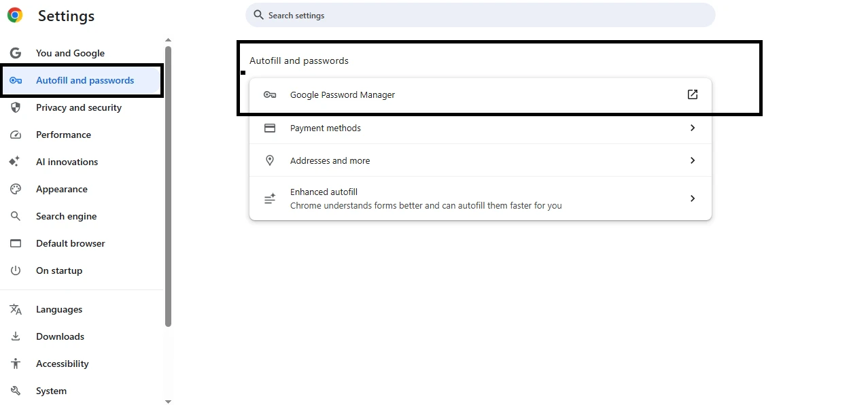This screenshot has width=868, height=405.
Task: Click the Payment methods card icon
Action: pos(270,127)
